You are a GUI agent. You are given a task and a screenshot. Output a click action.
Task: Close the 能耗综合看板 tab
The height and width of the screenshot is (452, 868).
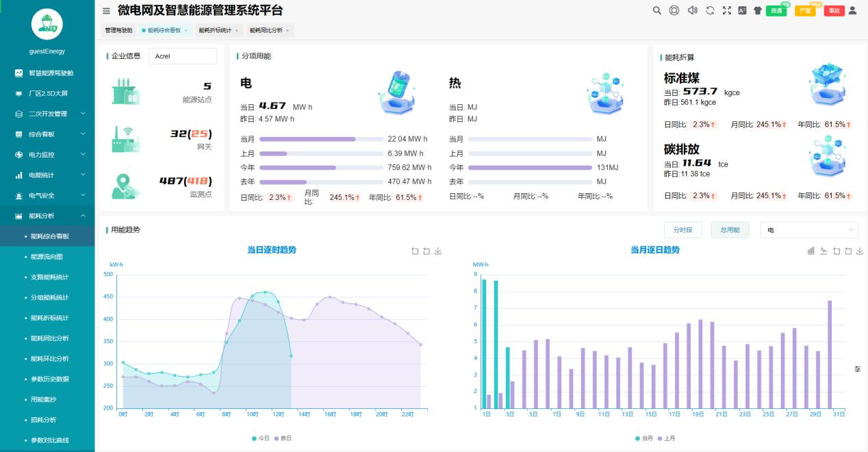(186, 31)
